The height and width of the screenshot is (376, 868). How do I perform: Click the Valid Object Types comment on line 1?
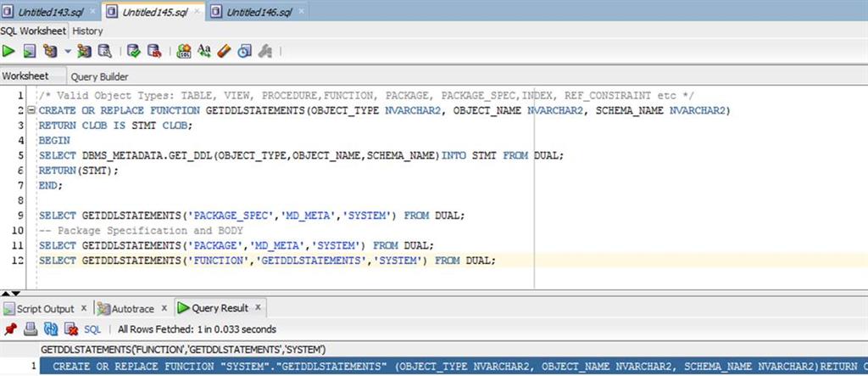[x=366, y=95]
